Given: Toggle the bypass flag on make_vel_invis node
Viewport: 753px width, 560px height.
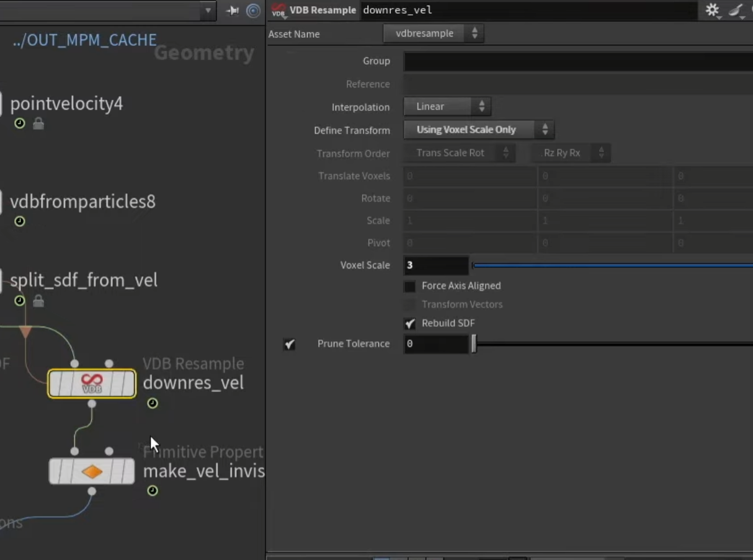Looking at the screenshot, I should [x=56, y=472].
